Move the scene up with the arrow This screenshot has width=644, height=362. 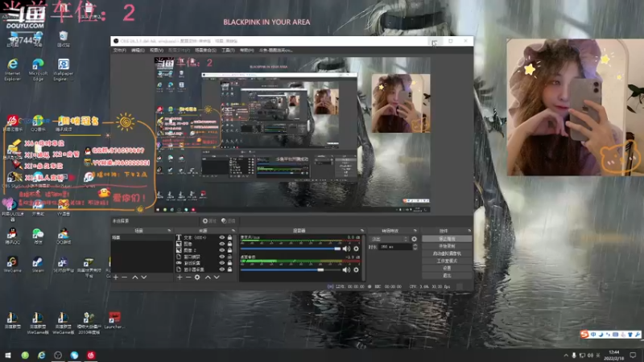pos(135,278)
